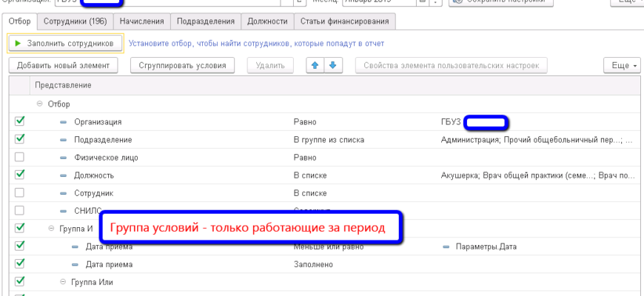Select the Сотрудник row label
Screen dimensions: 644x296
coord(94,193)
